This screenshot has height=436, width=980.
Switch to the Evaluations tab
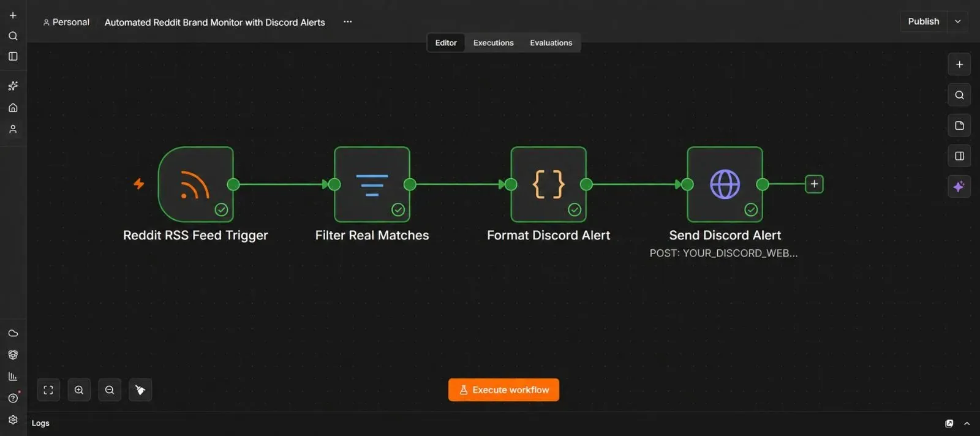tap(551, 43)
